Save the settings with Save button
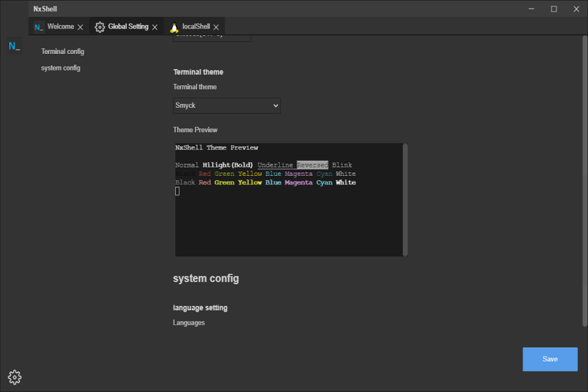 coord(550,359)
